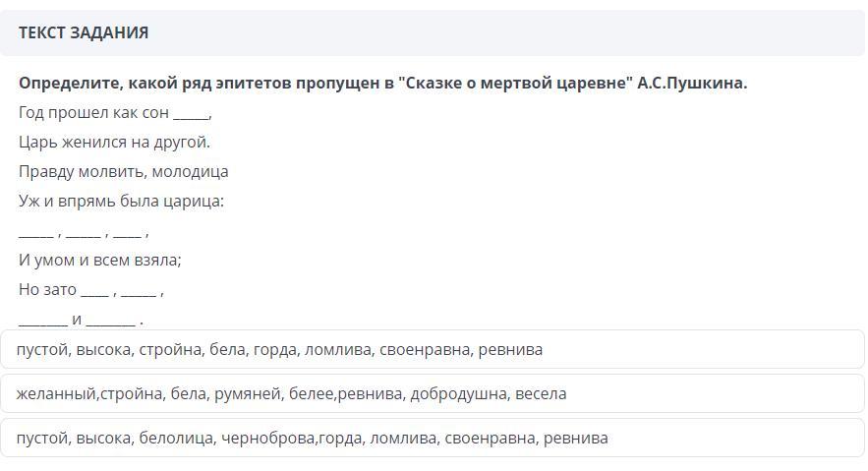Click the first blank in the three-blank line
The image size is (868, 471).
point(35,234)
